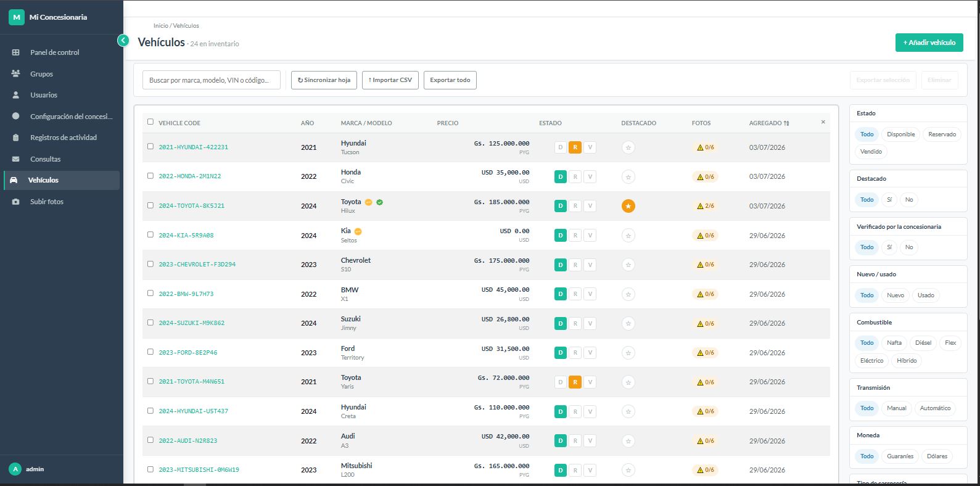The height and width of the screenshot is (486, 980).
Task: Click the Mi Concesionaria logo icon
Action: [17, 17]
